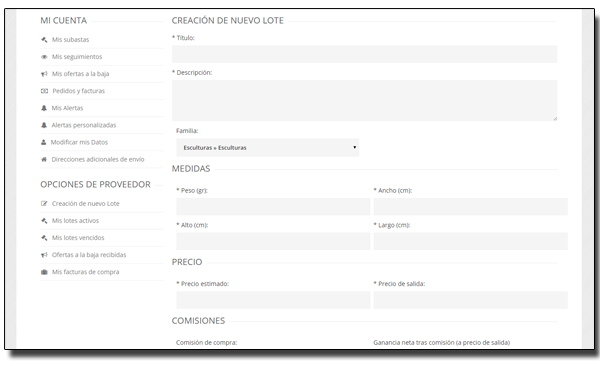The height and width of the screenshot is (366, 600).
Task: Click the edit icon beside Creación de nuevo Lote
Action: coord(44,204)
